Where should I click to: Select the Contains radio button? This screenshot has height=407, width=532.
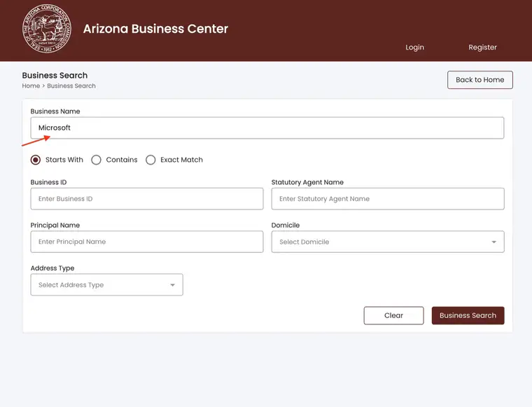click(97, 160)
